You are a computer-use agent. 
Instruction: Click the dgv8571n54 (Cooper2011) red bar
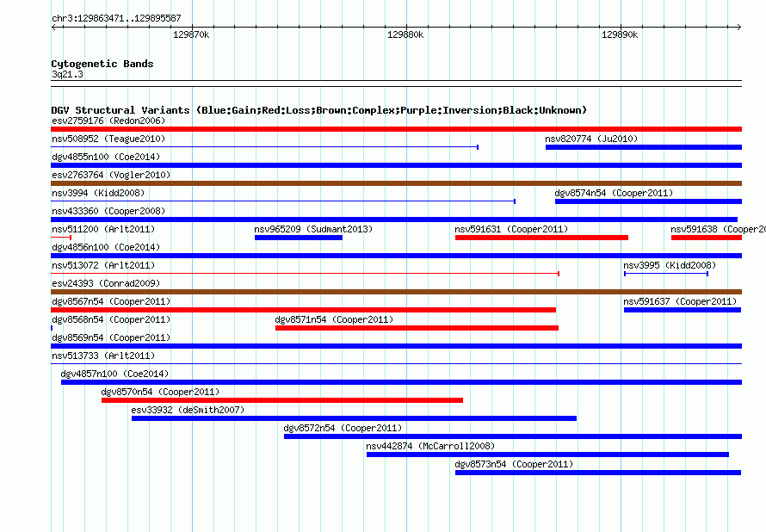[x=417, y=328]
